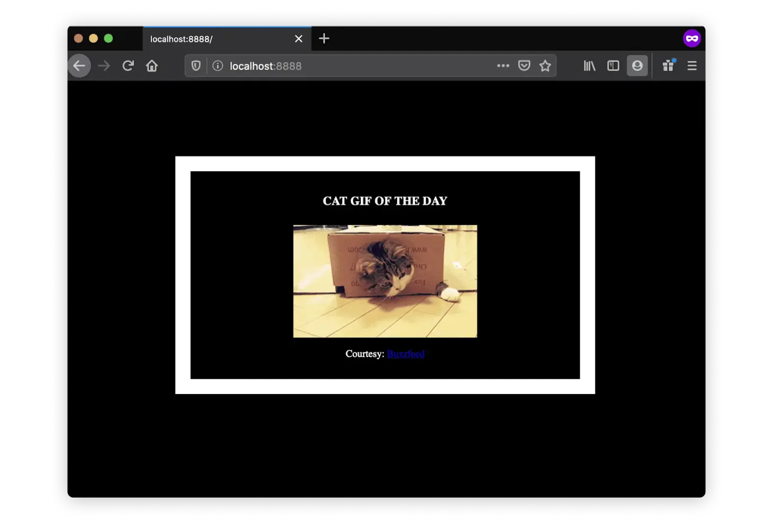Follow the Buzzfeed courtesy link
The width and height of the screenshot is (773, 532).
point(405,354)
